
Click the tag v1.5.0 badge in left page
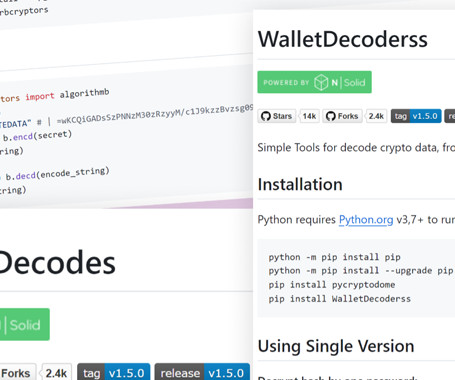tap(114, 373)
